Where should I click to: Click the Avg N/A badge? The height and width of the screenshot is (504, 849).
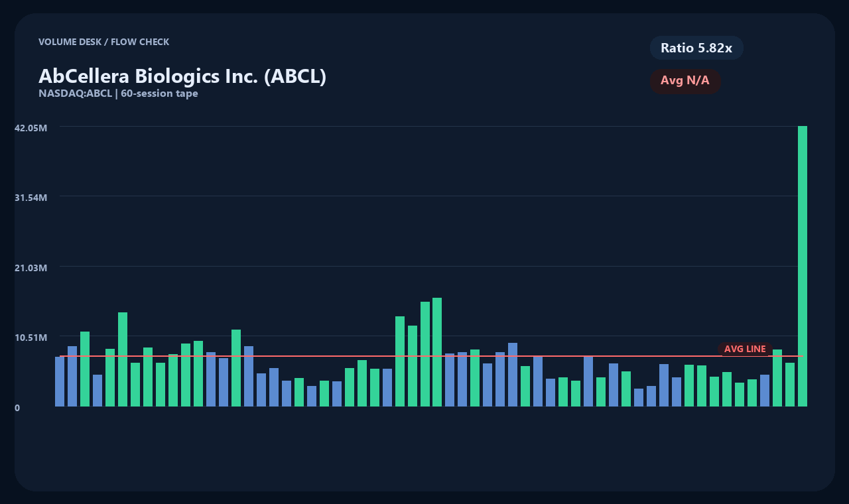click(685, 81)
